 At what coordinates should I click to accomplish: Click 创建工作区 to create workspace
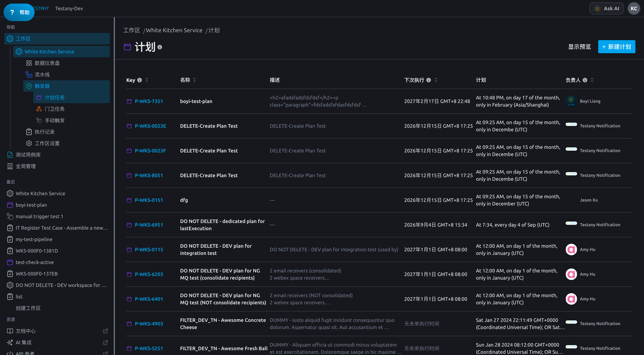tap(28, 308)
